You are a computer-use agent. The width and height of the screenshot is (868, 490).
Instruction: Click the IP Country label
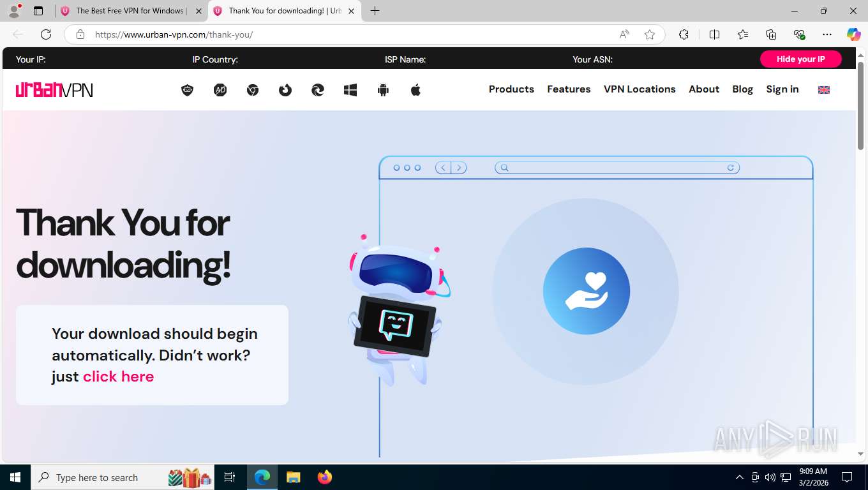215,59
